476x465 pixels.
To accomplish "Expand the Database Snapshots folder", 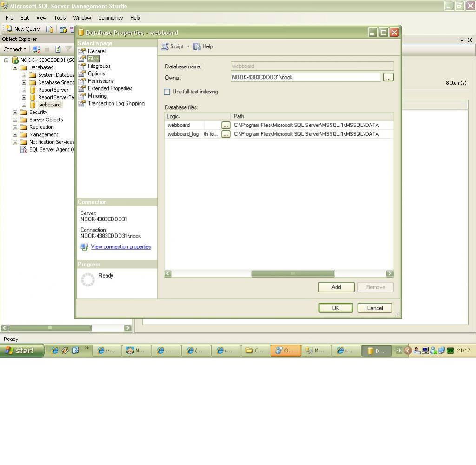I will tap(24, 82).
